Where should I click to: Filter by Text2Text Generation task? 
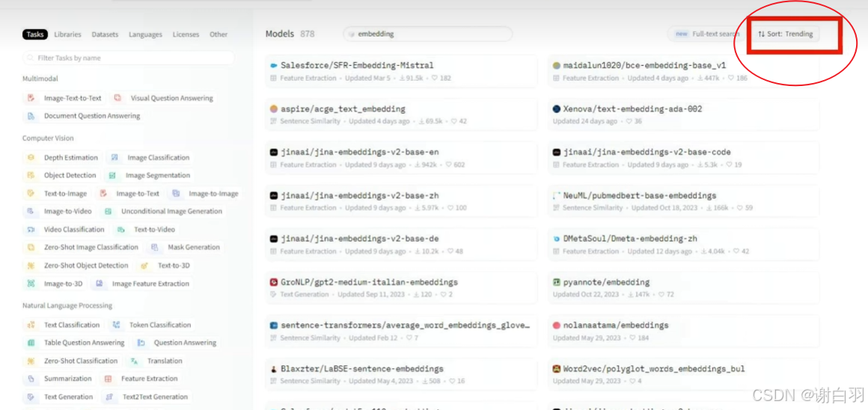(x=147, y=397)
